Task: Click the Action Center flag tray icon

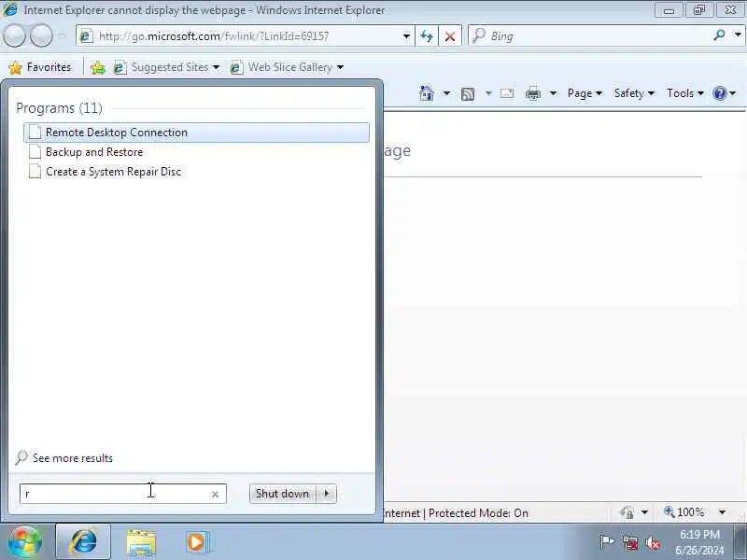Action: (x=606, y=542)
